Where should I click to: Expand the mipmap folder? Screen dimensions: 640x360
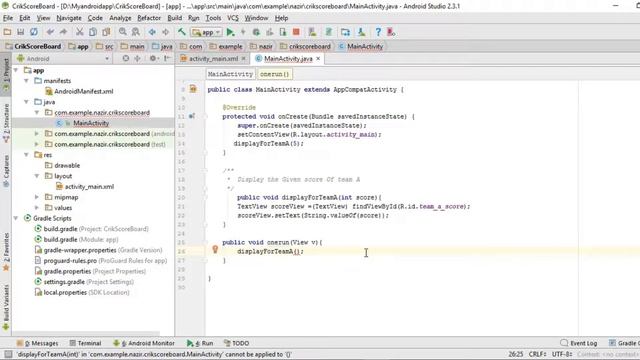click(37, 197)
